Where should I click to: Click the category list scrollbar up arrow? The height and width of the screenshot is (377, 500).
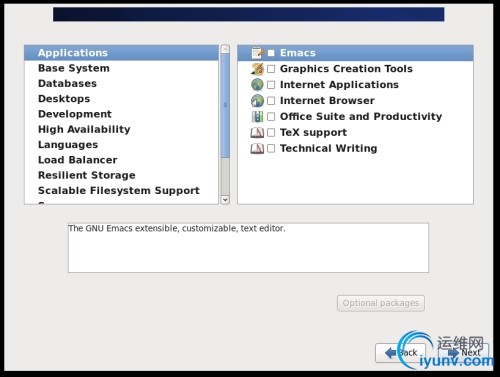click(225, 50)
